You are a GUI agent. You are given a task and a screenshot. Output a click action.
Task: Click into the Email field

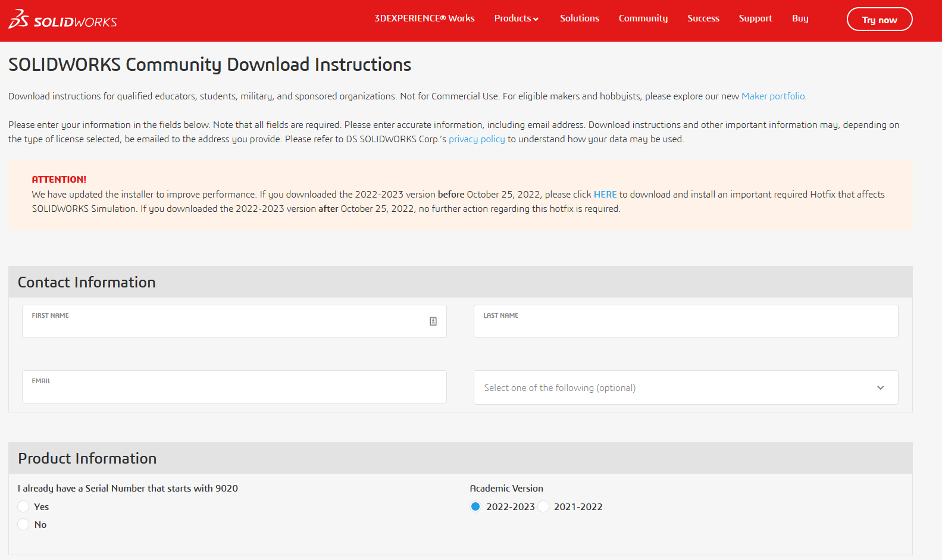[234, 387]
